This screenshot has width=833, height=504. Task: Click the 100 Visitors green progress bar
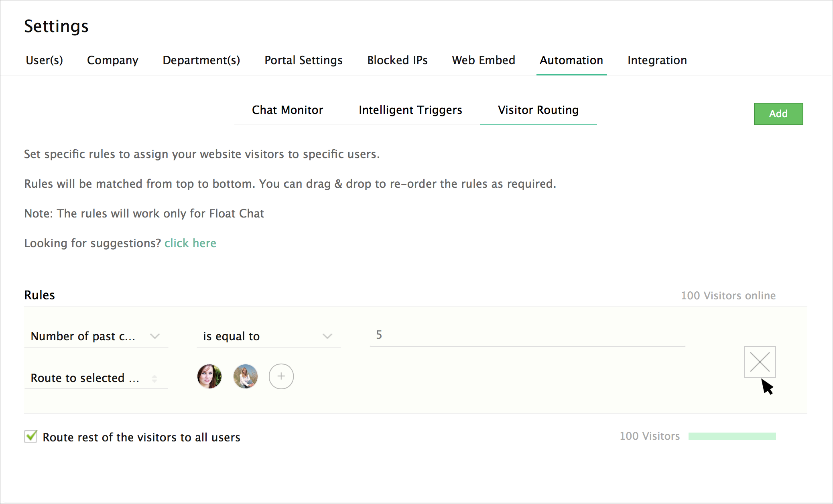pos(732,436)
